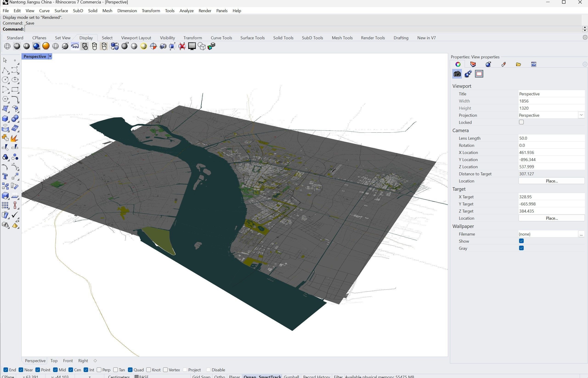Enable the Knot osnap checkbox

pos(149,370)
